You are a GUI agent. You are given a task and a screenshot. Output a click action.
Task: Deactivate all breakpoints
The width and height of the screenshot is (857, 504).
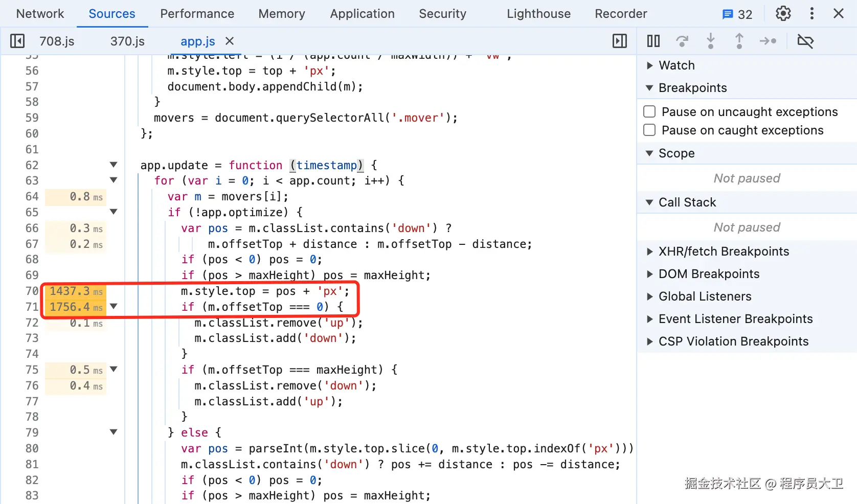[x=805, y=41]
